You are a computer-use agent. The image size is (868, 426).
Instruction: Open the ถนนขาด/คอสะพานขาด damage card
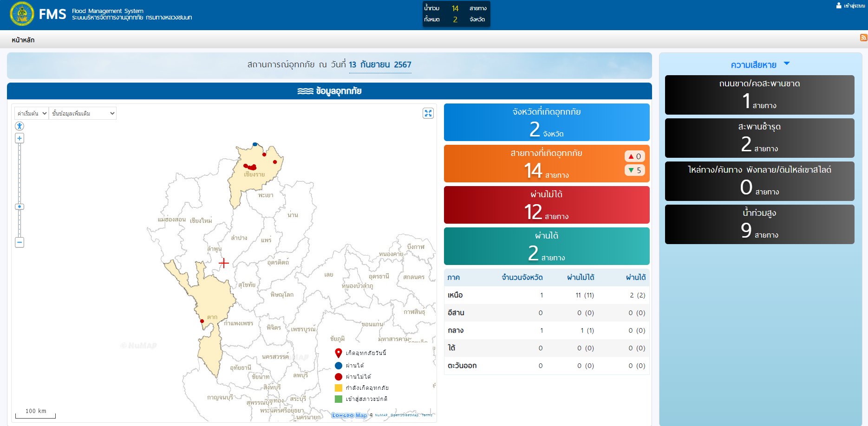[760, 95]
